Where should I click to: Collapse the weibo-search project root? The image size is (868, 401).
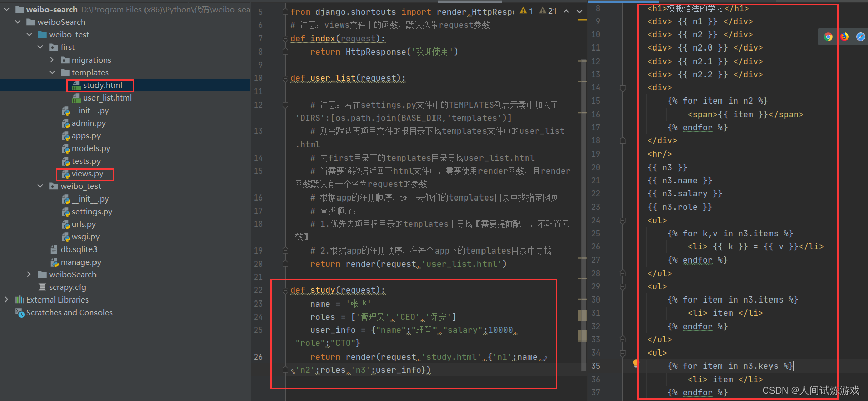[x=7, y=9]
